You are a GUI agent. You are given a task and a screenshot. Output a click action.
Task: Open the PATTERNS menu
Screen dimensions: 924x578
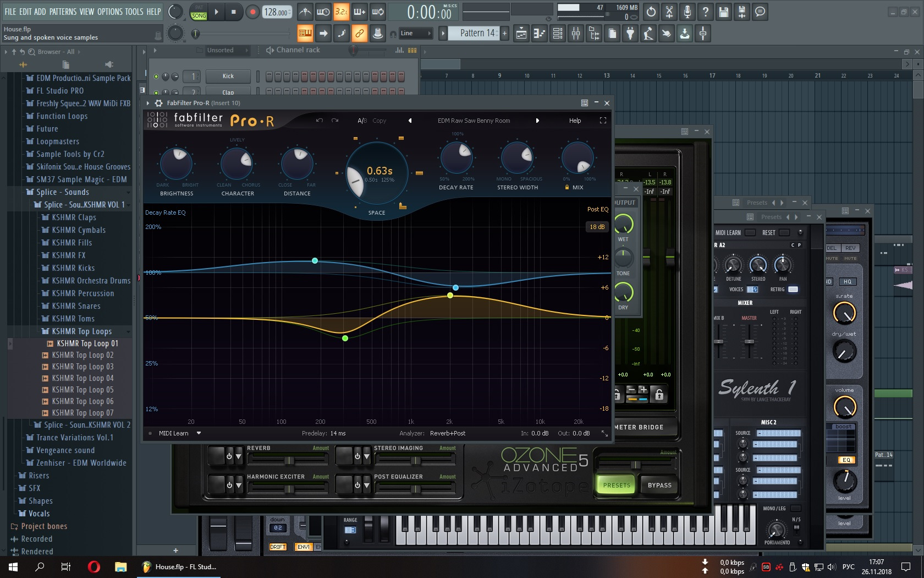coord(63,12)
